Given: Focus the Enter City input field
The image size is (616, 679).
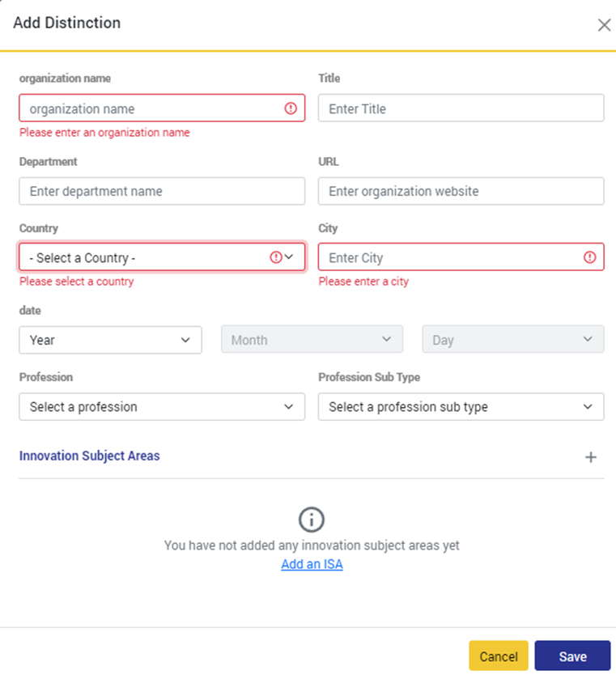Looking at the screenshot, I should [x=449, y=257].
